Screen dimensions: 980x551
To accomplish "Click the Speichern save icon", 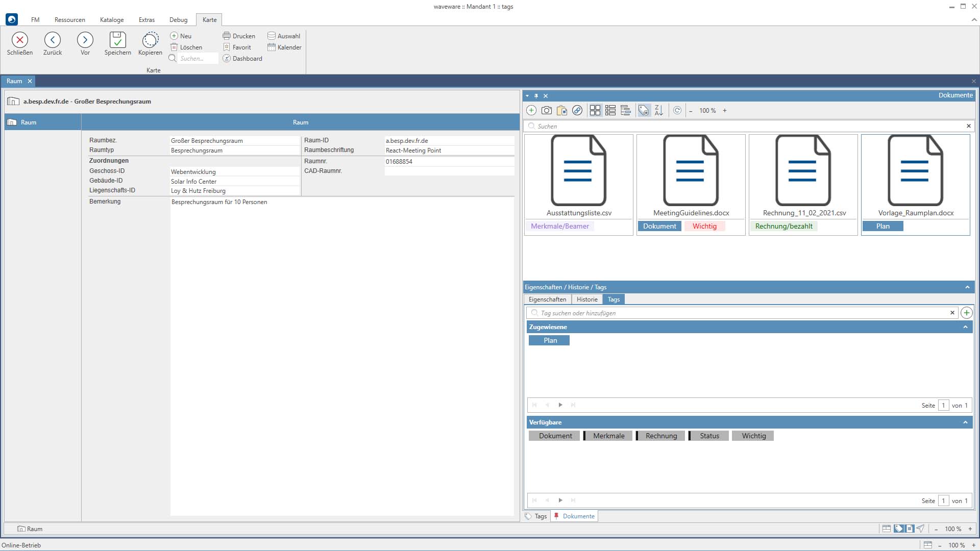I will click(117, 40).
